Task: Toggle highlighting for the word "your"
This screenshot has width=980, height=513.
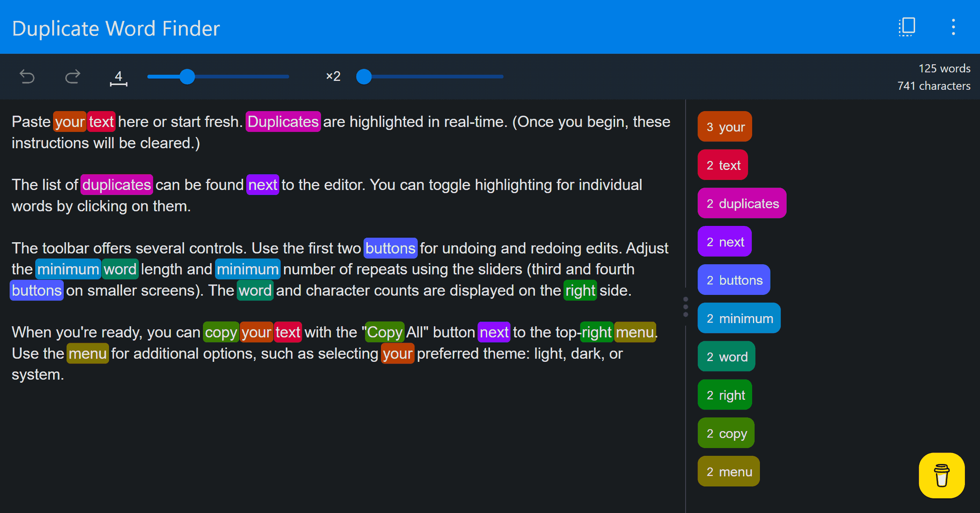Action: click(724, 126)
